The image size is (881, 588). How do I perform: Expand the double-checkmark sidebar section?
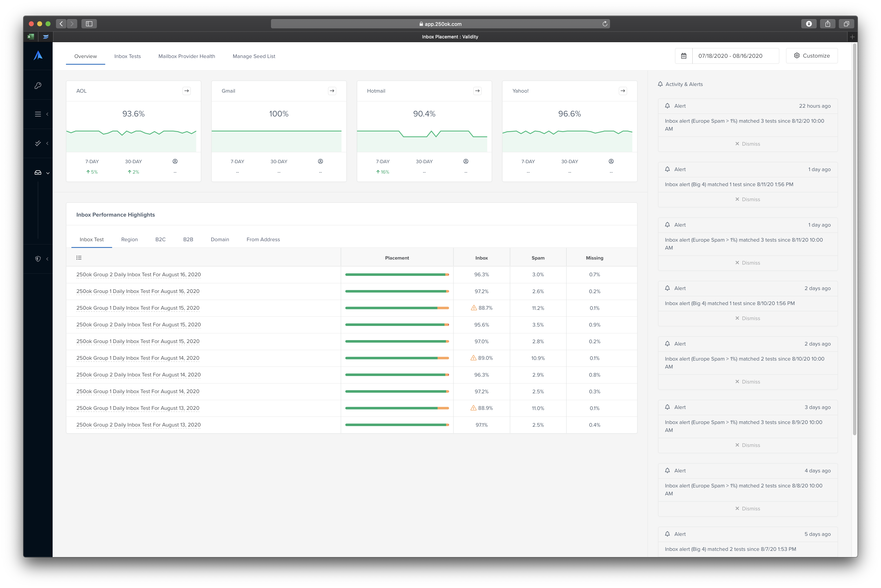(x=38, y=143)
